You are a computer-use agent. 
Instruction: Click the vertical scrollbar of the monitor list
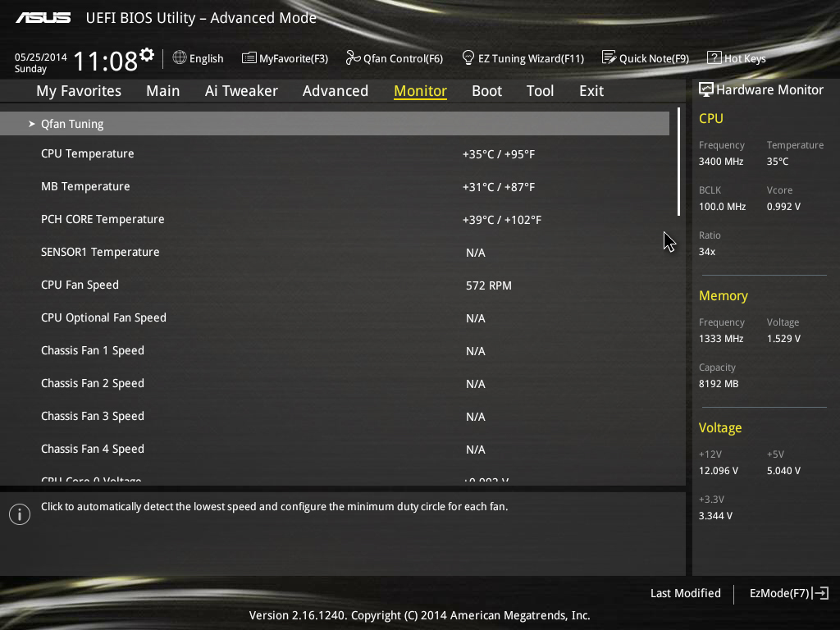tap(678, 162)
